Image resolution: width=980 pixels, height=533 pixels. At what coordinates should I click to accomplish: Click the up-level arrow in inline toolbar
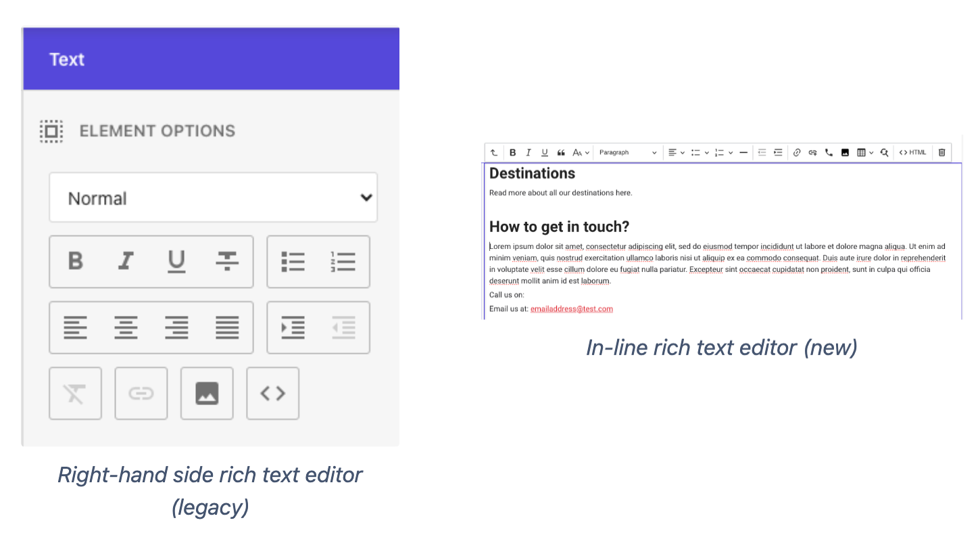point(494,152)
